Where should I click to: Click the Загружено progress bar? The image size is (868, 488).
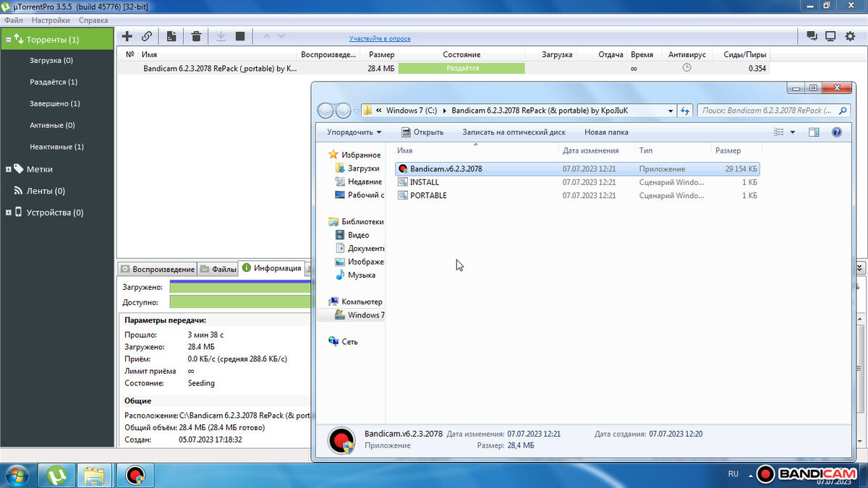239,287
